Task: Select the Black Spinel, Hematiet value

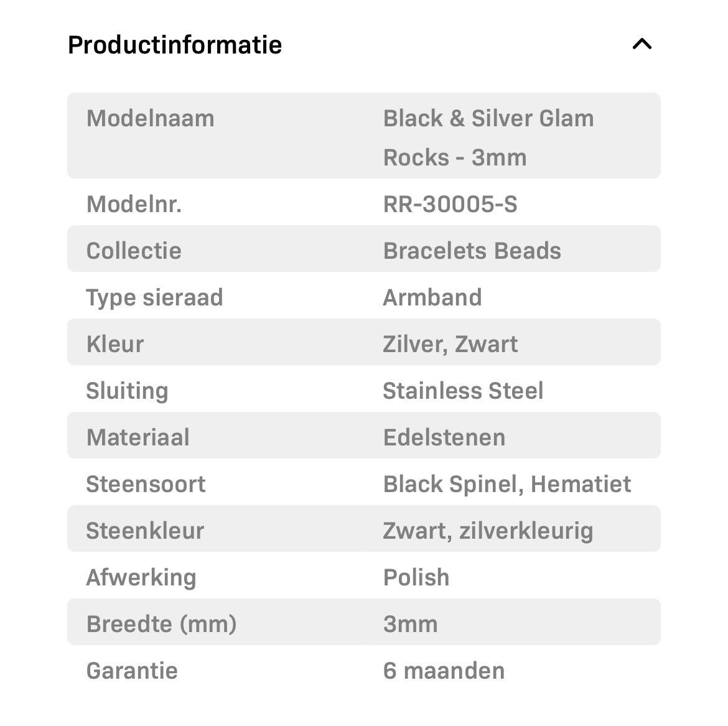Action: (507, 484)
